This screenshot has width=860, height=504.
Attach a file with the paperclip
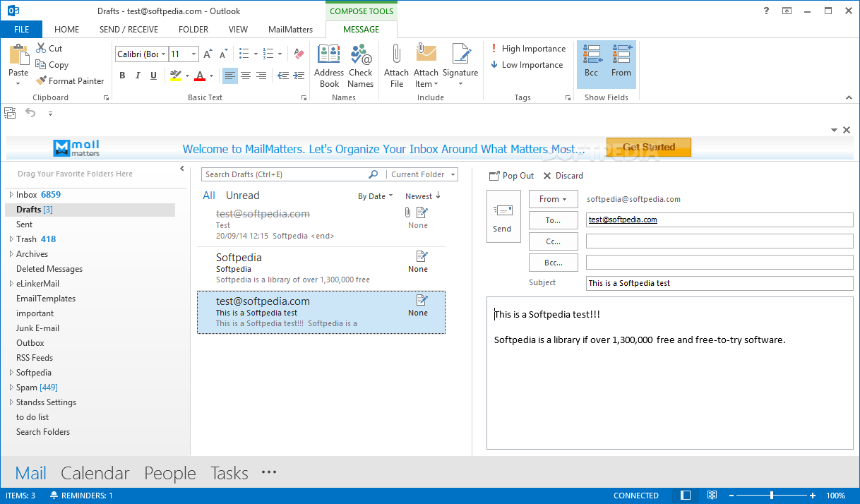tap(396, 66)
